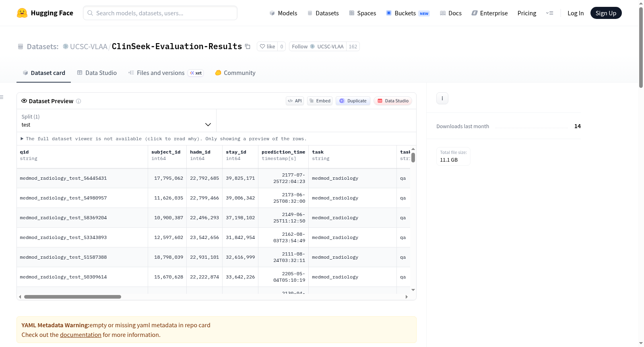Open the three-dot options menu

(442, 98)
